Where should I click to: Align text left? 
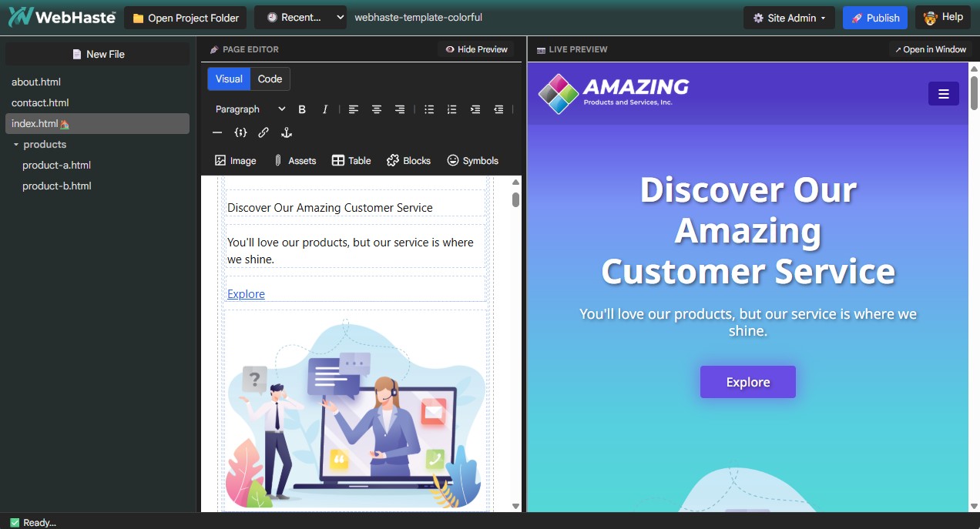tap(354, 109)
